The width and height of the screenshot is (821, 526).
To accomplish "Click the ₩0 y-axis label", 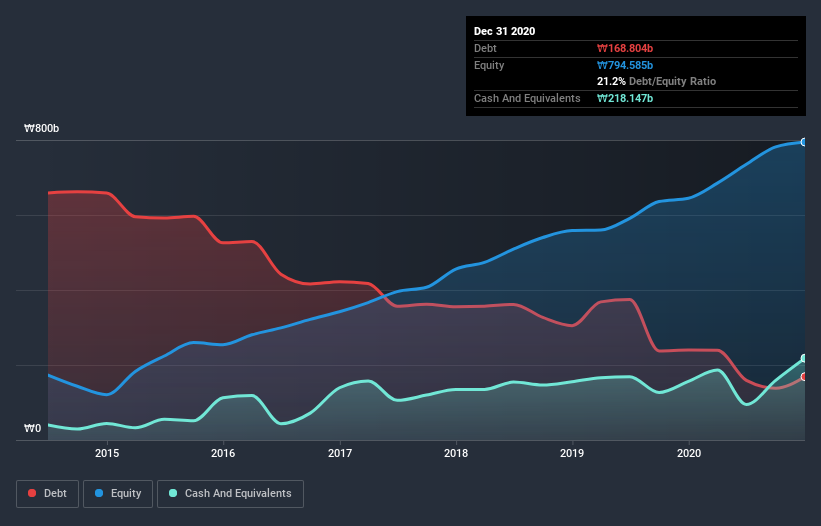I will click(32, 429).
